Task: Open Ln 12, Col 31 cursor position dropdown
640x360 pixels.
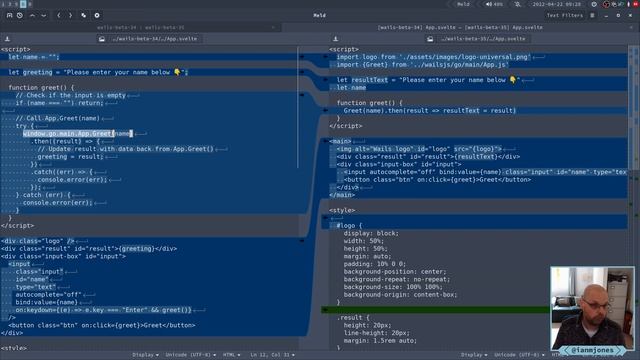Action: (272, 355)
